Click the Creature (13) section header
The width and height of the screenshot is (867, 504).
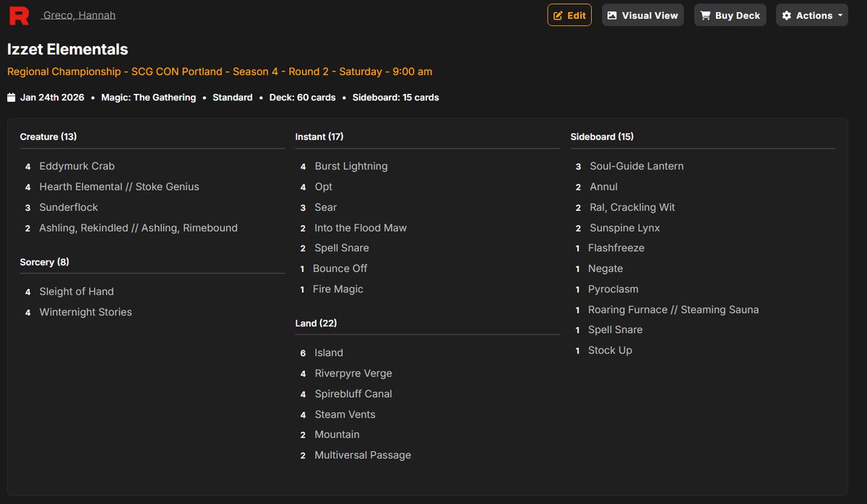(x=48, y=136)
